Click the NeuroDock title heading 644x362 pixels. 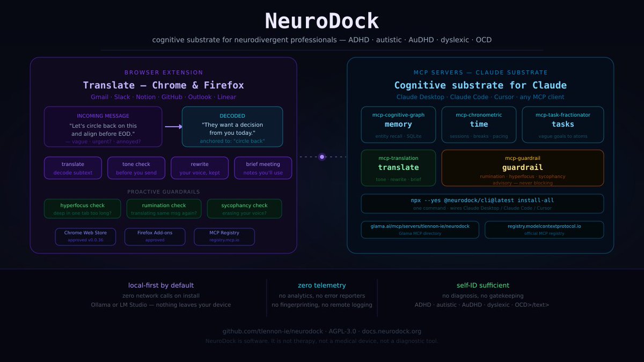322,21
